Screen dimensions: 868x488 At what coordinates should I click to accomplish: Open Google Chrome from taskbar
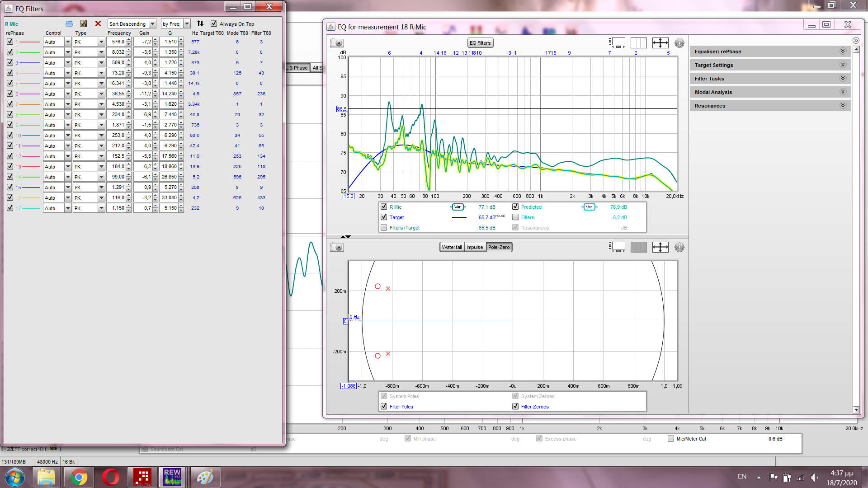(79, 477)
